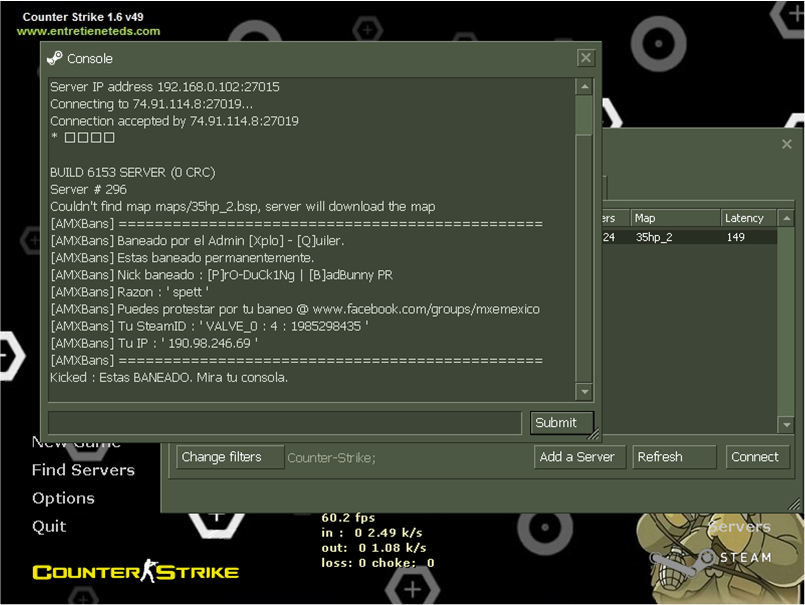Image resolution: width=805 pixels, height=605 pixels.
Task: Click the 'Estas baneado permanentemente' line
Action: point(182,258)
